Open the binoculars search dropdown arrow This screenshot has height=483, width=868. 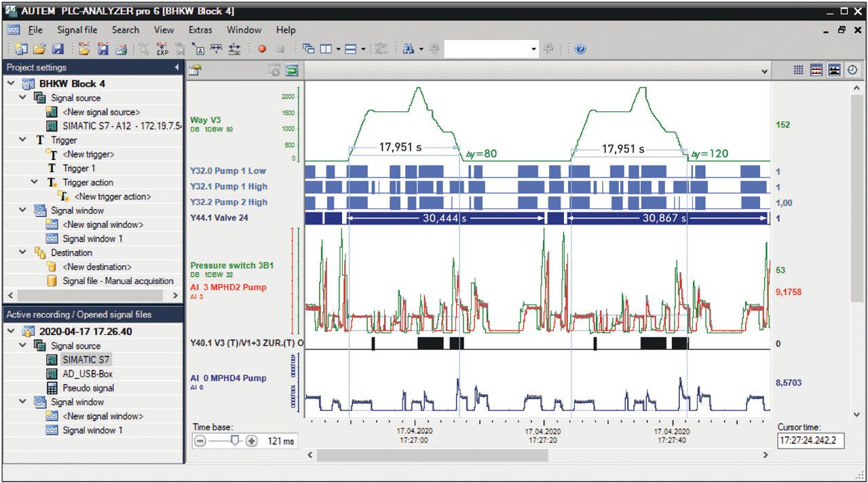pos(421,49)
